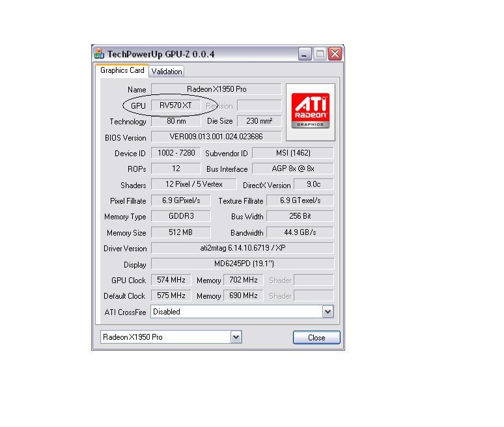Click the Name field showing Radeon X1950 Pro
This screenshot has width=504, height=427.
pos(216,89)
